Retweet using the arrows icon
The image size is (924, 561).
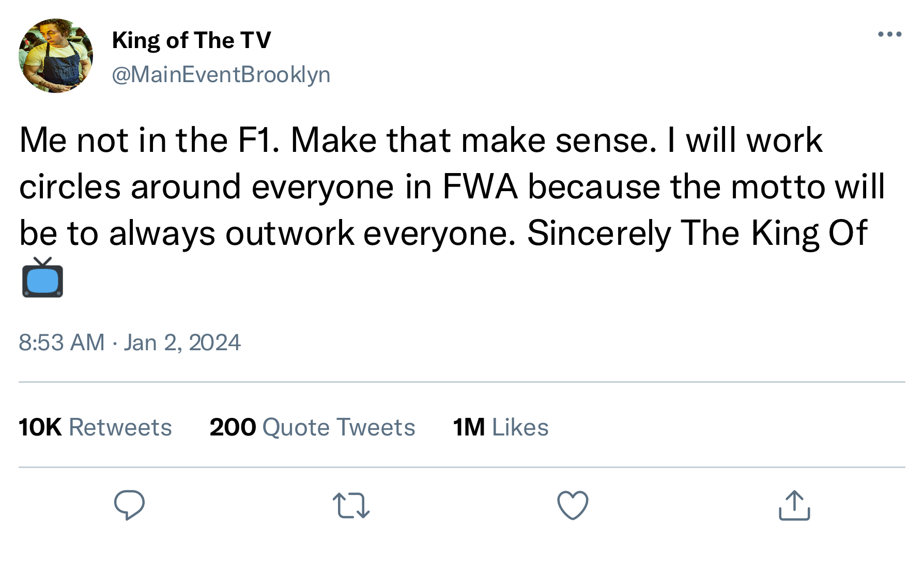coord(351,505)
